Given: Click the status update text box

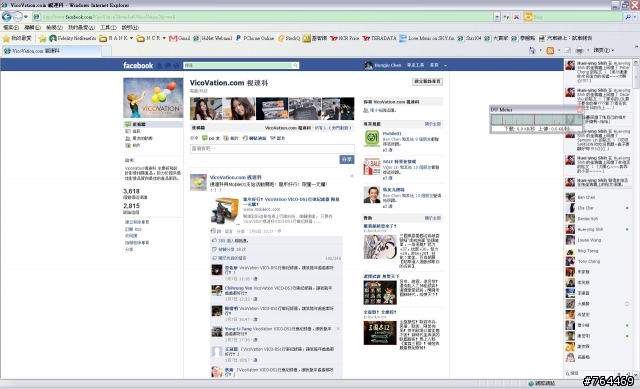Looking at the screenshot, I should tap(272, 149).
